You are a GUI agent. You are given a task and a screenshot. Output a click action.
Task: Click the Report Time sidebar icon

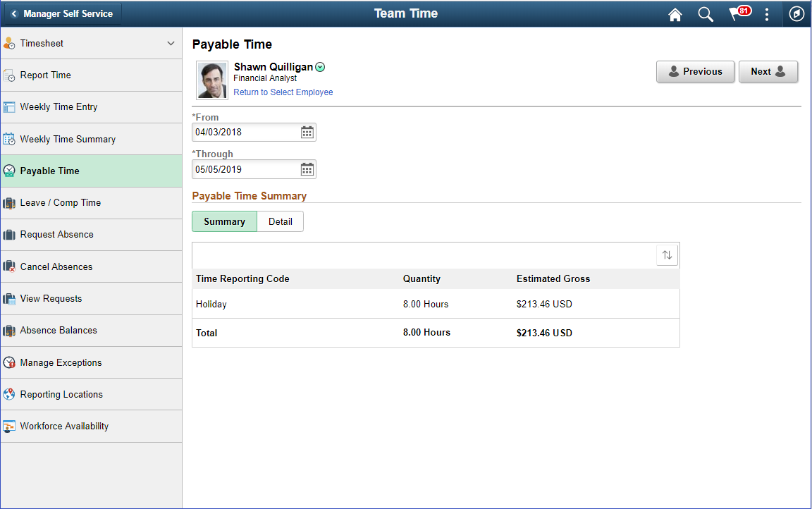tap(8, 75)
